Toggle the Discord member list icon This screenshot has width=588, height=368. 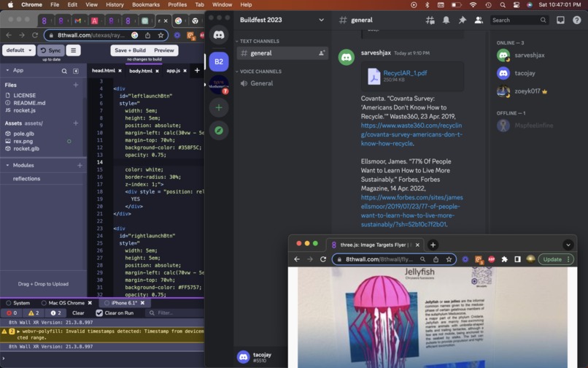point(479,20)
